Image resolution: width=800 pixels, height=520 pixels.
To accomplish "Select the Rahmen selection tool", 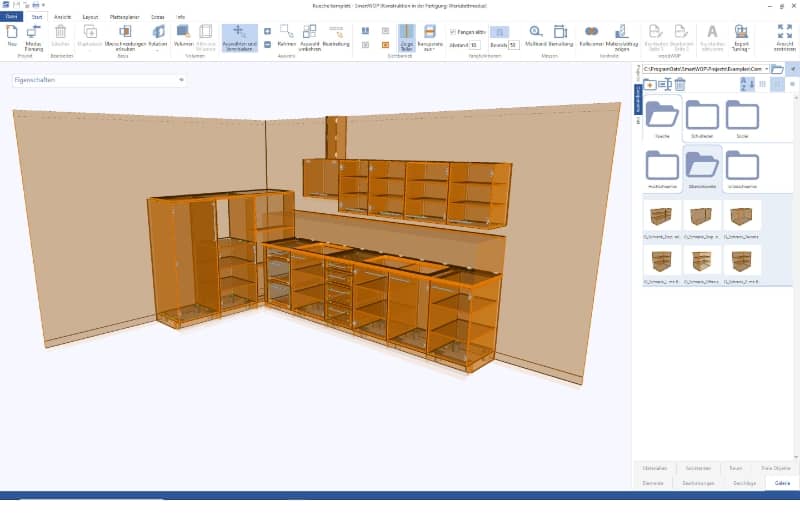I will pyautogui.click(x=287, y=36).
